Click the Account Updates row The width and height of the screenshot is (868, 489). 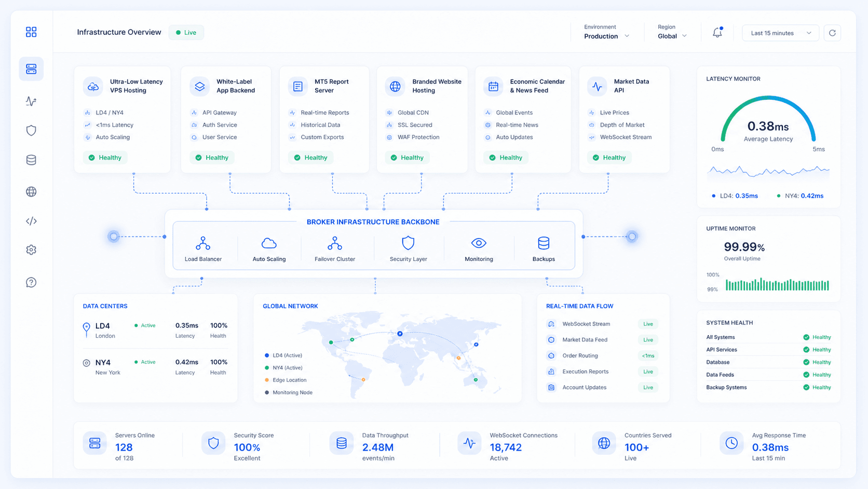click(x=602, y=388)
